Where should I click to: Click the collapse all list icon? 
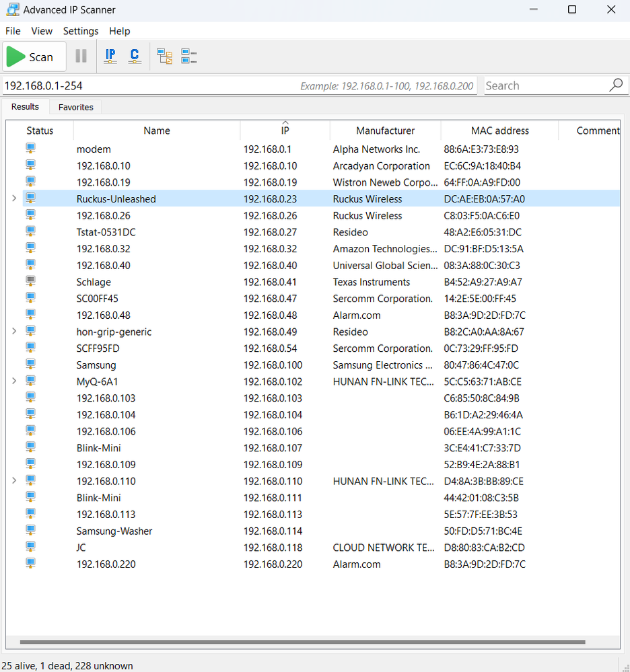188,57
